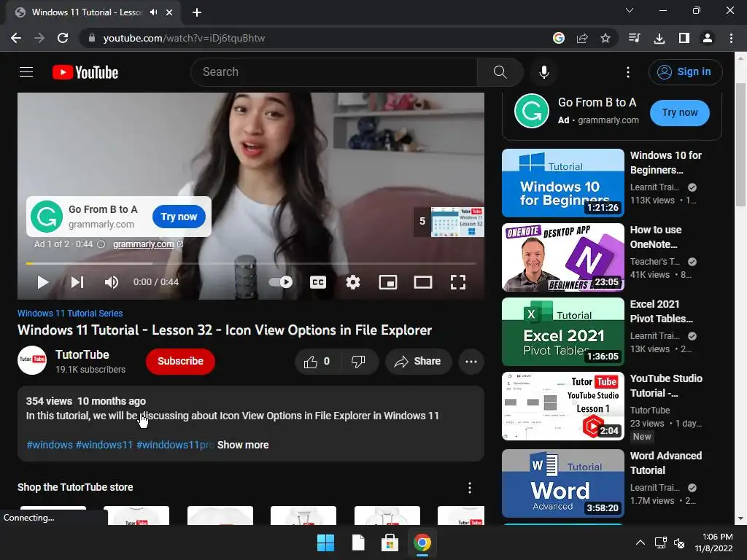Screen dimensions: 747x560
Task: Click the Windows 10 for Beginners title text
Action: [x=665, y=163]
